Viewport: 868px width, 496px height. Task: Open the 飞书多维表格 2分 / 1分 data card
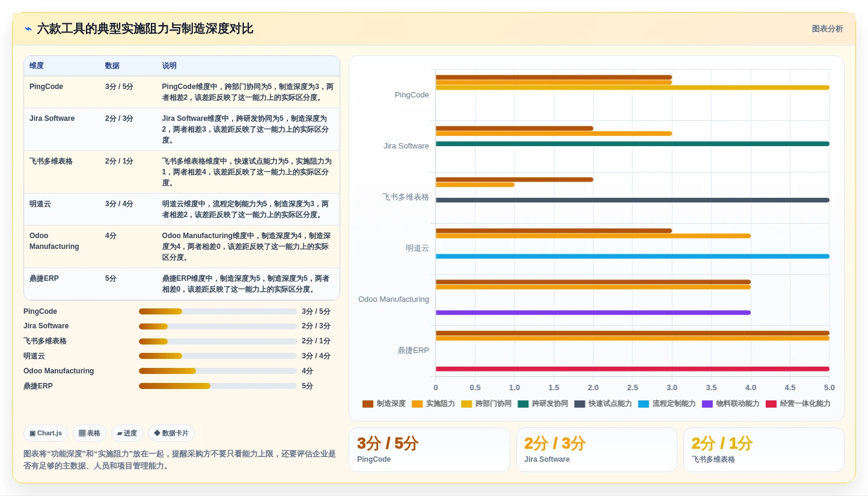pyautogui.click(x=764, y=450)
